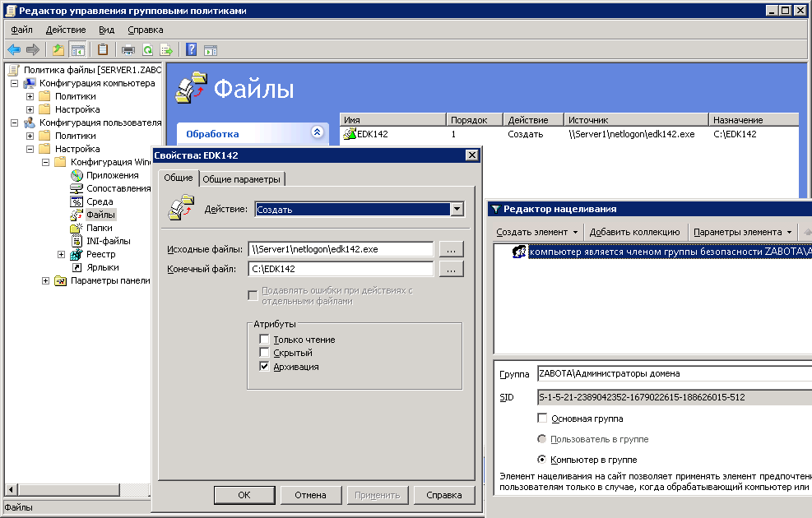Switch to the Общие параметры tab
This screenshot has width=812, height=518.
coord(241,179)
